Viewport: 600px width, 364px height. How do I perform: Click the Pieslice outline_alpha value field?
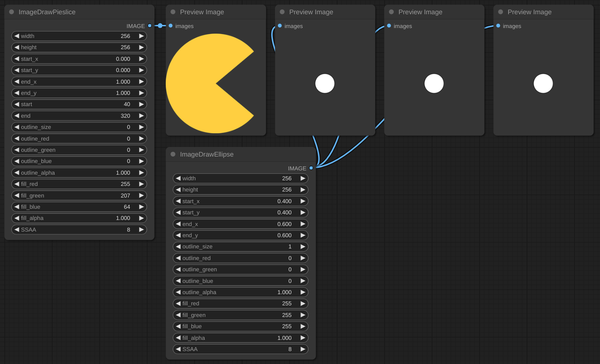(x=79, y=173)
